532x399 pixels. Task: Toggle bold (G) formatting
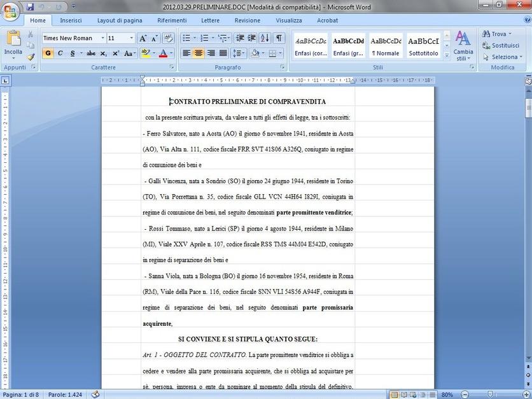(x=48, y=53)
